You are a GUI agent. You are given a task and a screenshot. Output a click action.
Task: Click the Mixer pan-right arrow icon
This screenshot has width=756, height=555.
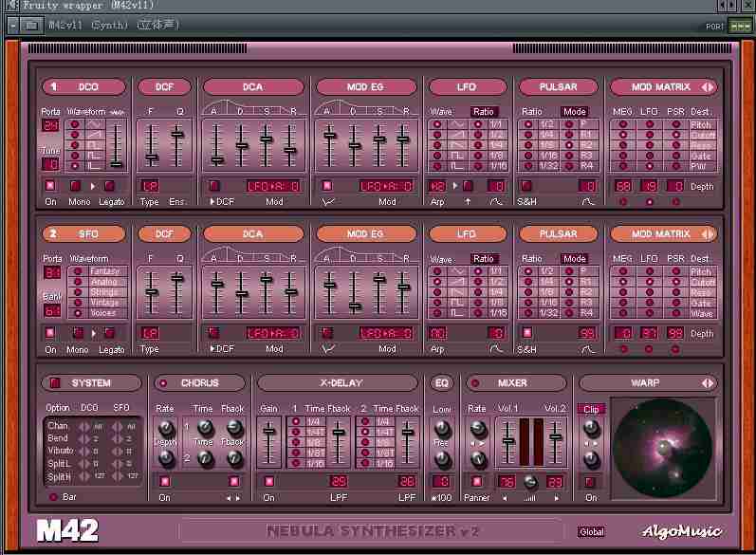point(557,498)
